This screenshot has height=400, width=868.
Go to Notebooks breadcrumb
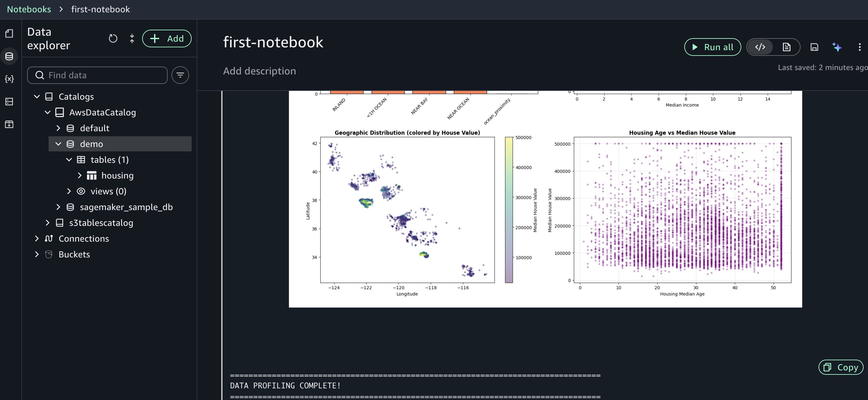pos(29,9)
